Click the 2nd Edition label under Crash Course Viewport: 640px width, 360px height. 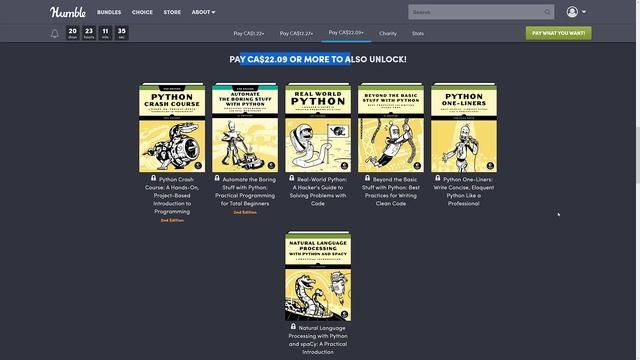tap(172, 220)
